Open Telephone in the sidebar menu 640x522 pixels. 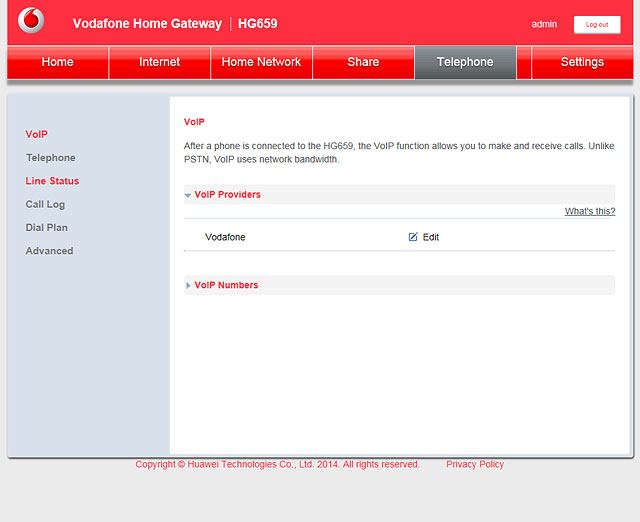[51, 158]
